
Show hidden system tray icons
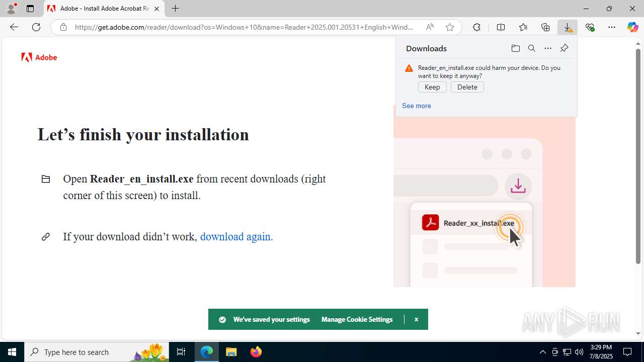542,352
